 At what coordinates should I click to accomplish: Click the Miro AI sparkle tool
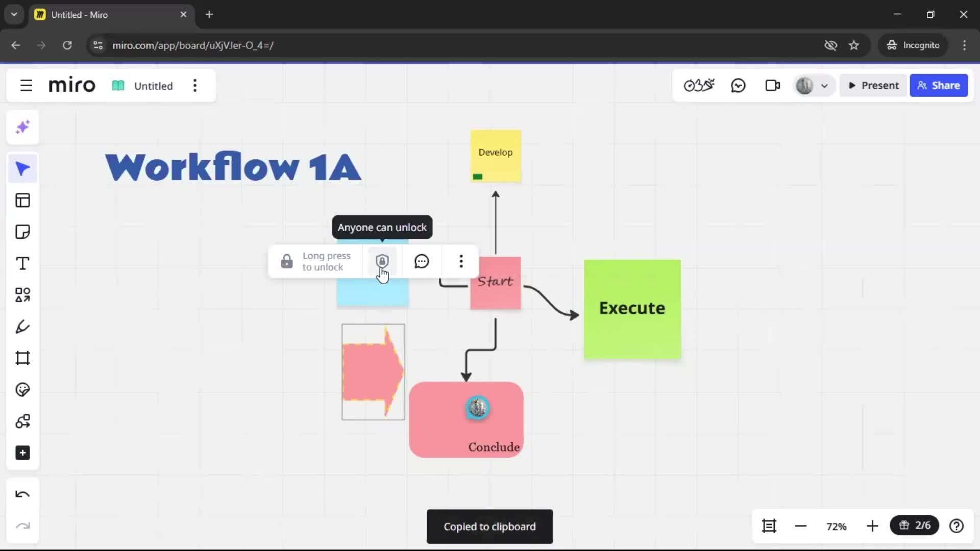22,127
